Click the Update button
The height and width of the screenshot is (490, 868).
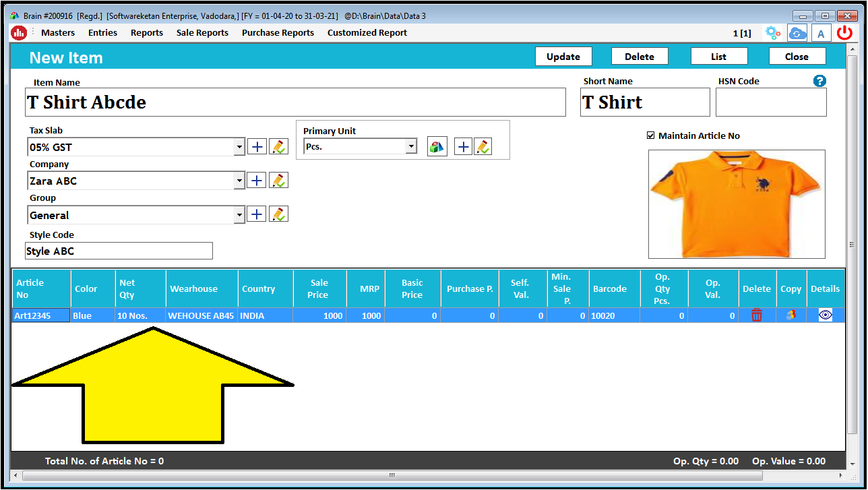tap(563, 56)
